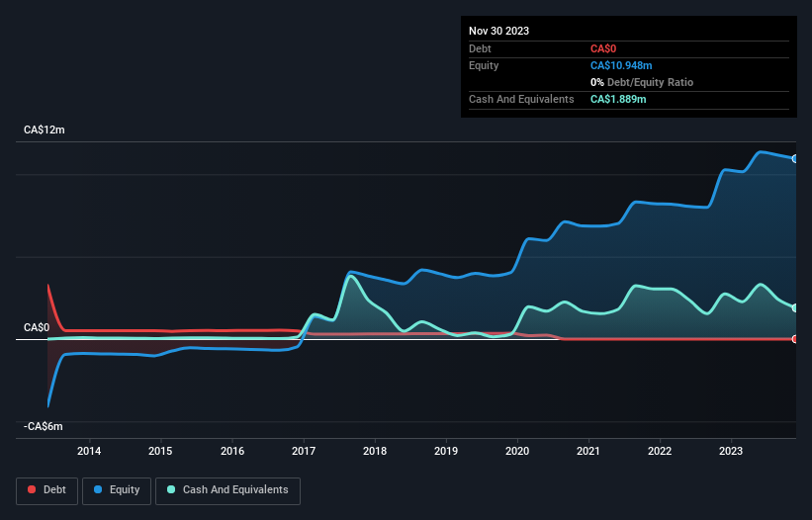The image size is (812, 520).
Task: Click the 2017 x-axis label
Action: 304,451
